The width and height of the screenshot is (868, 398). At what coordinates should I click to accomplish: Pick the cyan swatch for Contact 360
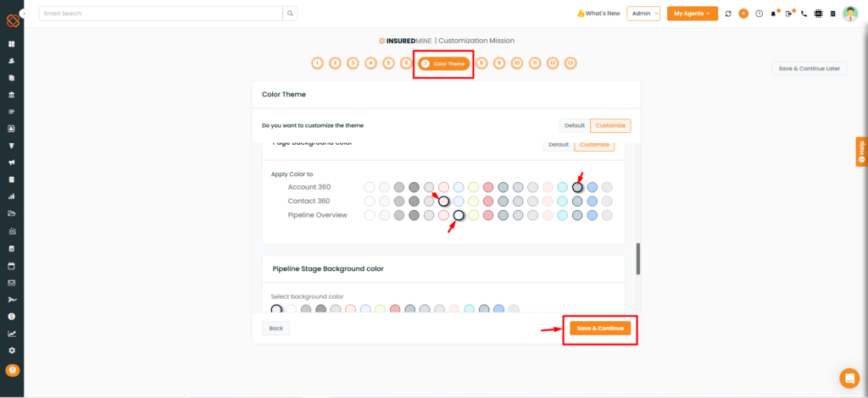pos(563,202)
